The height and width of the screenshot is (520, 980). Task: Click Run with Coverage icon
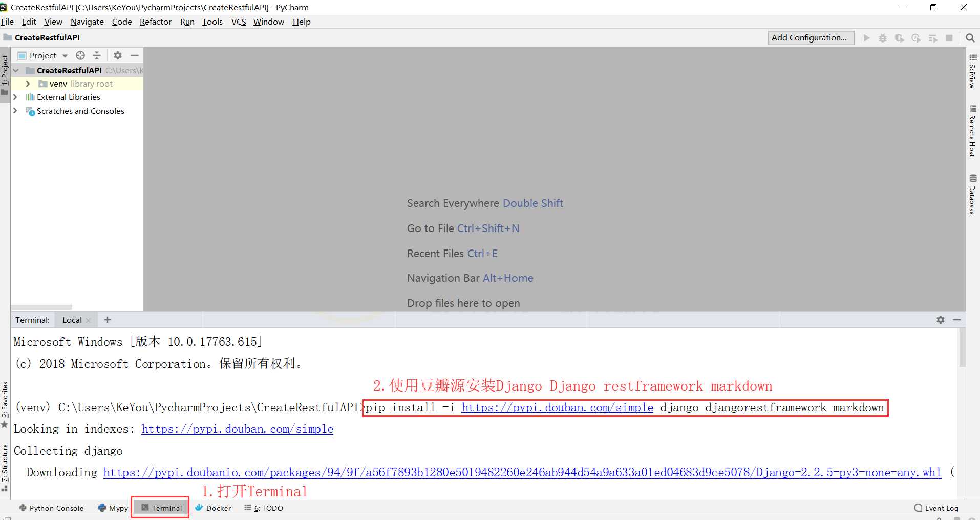pos(899,38)
